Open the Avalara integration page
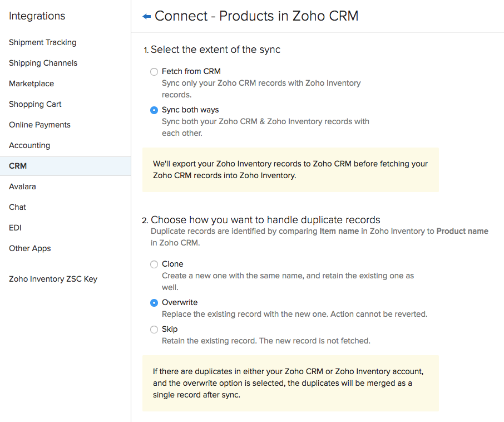This screenshot has width=504, height=422. (22, 187)
